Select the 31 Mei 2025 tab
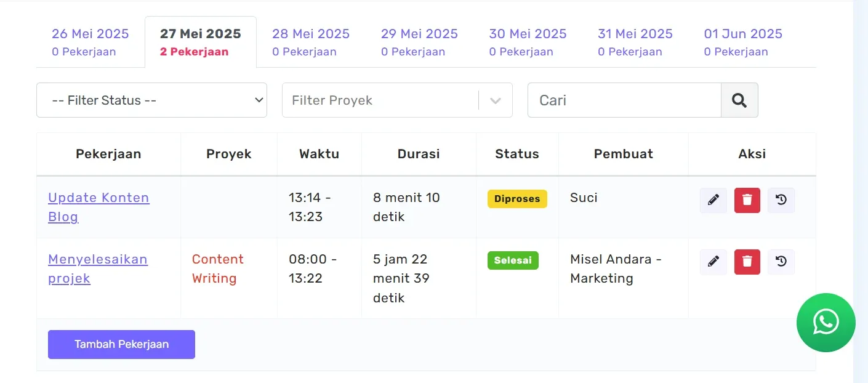 pyautogui.click(x=635, y=42)
